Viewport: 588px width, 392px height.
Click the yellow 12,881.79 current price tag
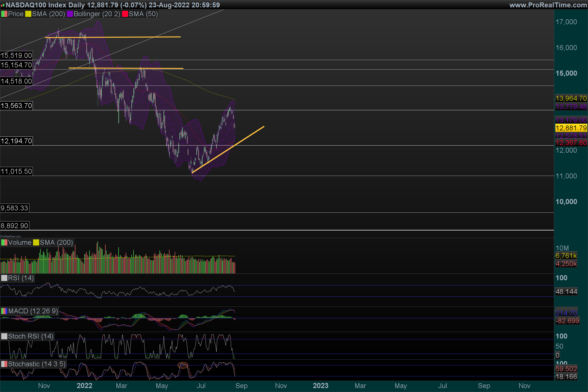pyautogui.click(x=571, y=128)
